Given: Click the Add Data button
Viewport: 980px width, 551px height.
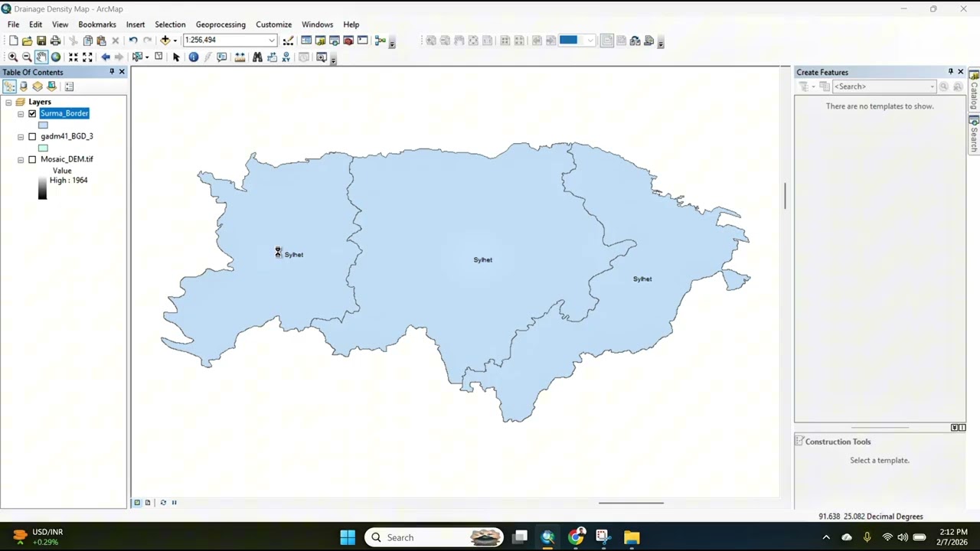Looking at the screenshot, I should (165, 40).
